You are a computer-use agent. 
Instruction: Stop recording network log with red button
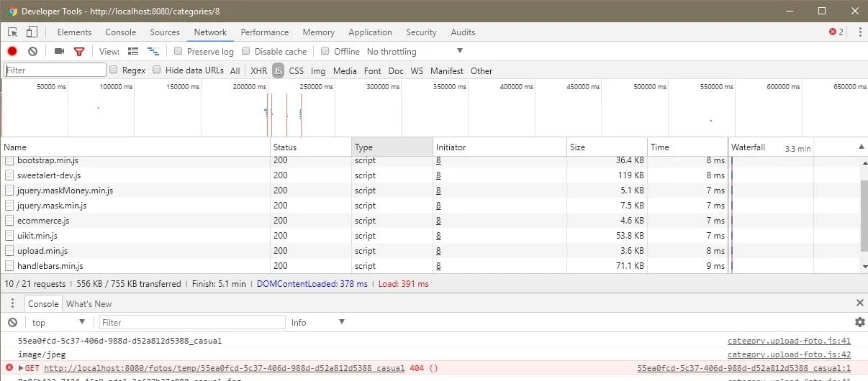coord(12,52)
